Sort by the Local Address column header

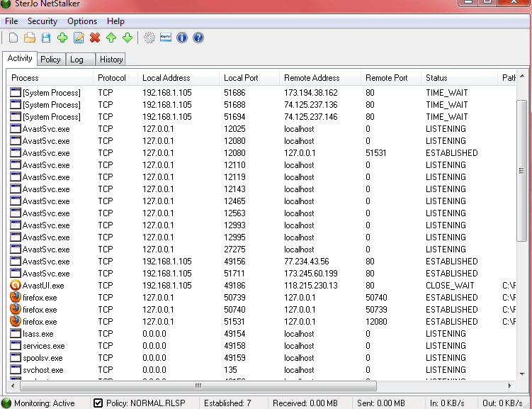179,78
